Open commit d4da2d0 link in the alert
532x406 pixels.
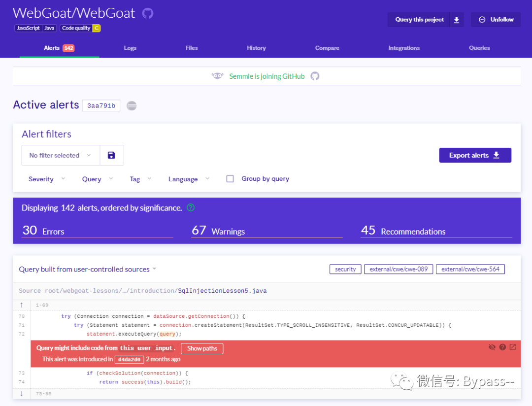pos(129,359)
